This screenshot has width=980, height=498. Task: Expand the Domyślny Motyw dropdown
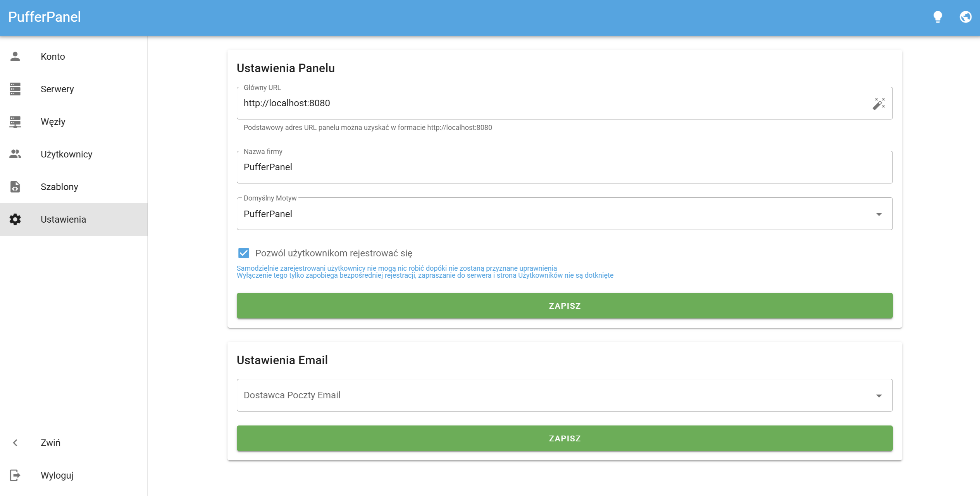[x=878, y=214]
